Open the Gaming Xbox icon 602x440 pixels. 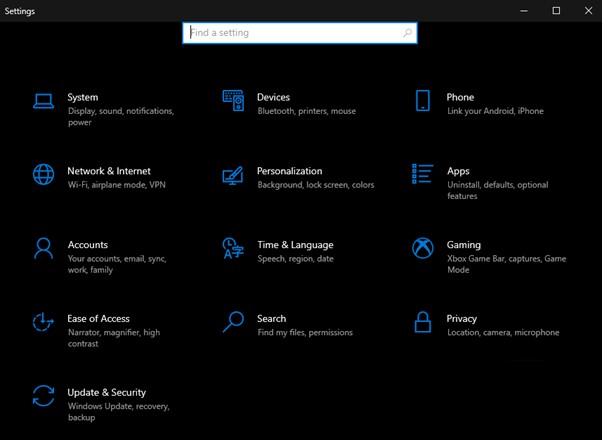[x=423, y=248]
